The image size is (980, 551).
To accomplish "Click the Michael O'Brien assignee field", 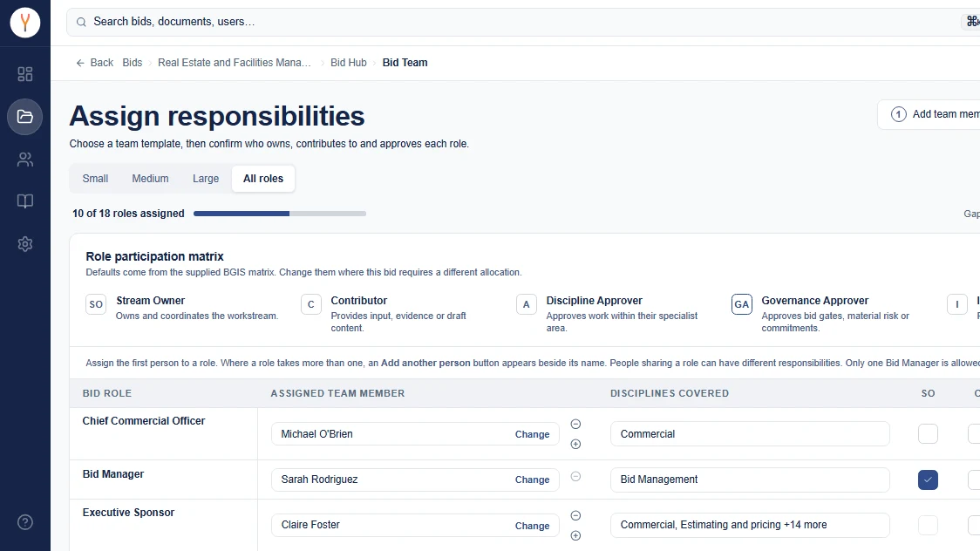I will pyautogui.click(x=415, y=433).
